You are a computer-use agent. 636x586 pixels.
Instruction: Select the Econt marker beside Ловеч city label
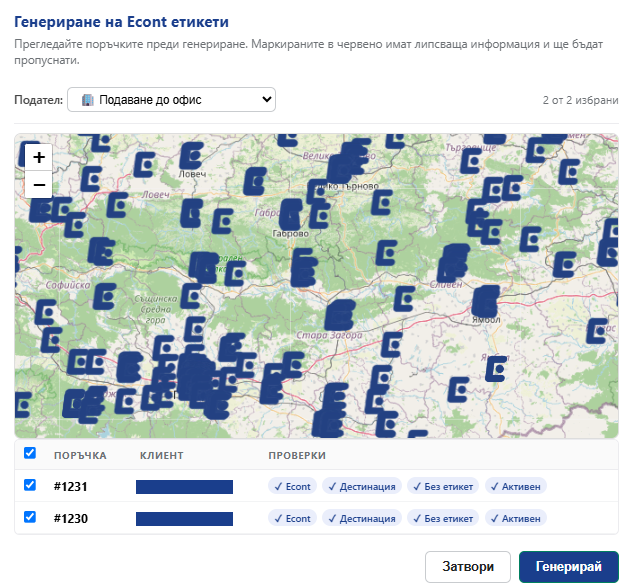pyautogui.click(x=191, y=155)
